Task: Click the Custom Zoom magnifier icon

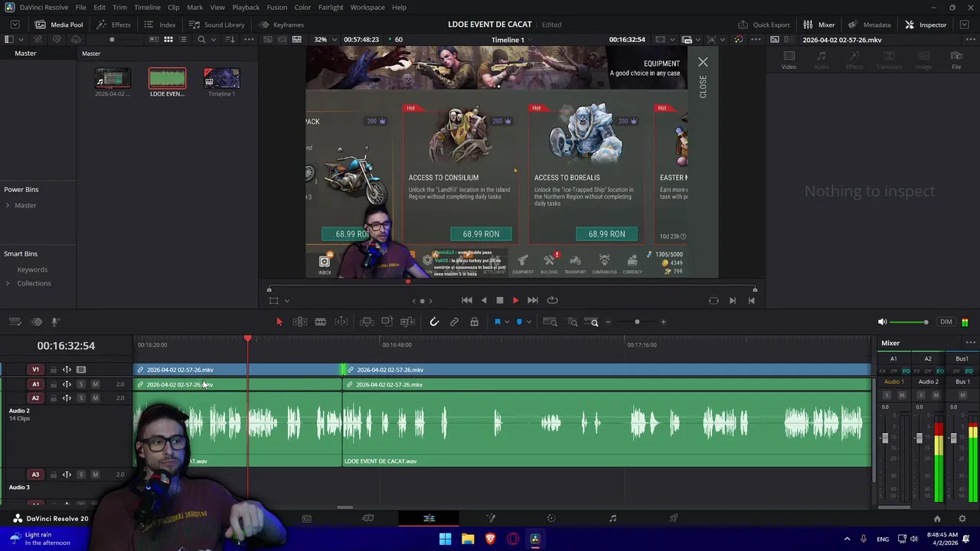Action: click(593, 322)
